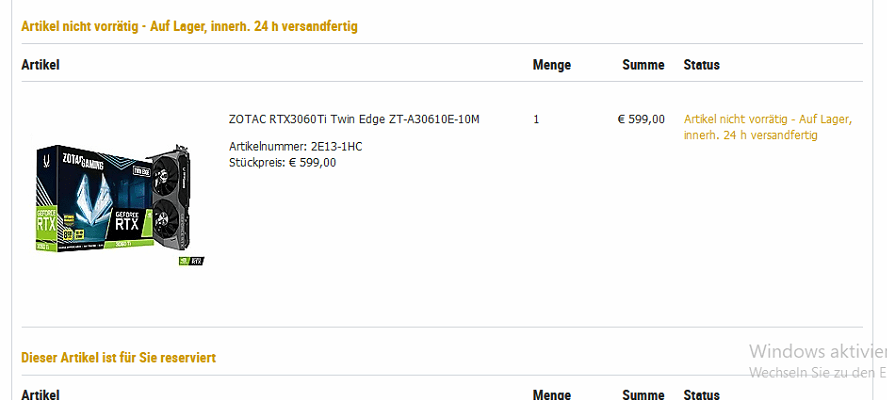
Task: Click the Menge column header of the not-in-stock table
Action: coord(552,65)
